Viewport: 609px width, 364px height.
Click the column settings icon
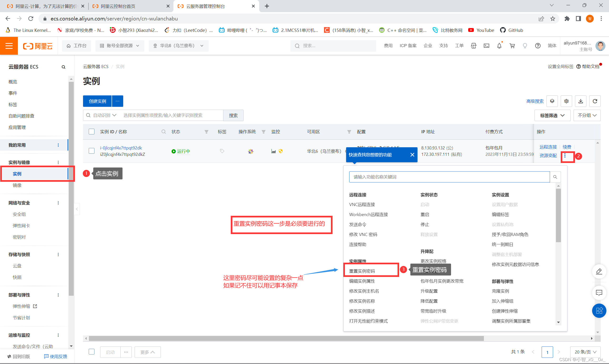click(x=566, y=101)
